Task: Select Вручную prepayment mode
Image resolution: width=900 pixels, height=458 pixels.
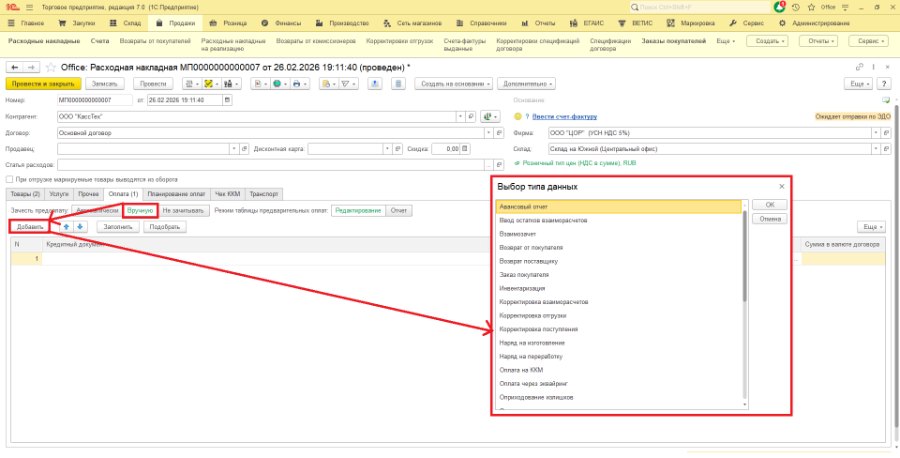Action: click(x=141, y=211)
